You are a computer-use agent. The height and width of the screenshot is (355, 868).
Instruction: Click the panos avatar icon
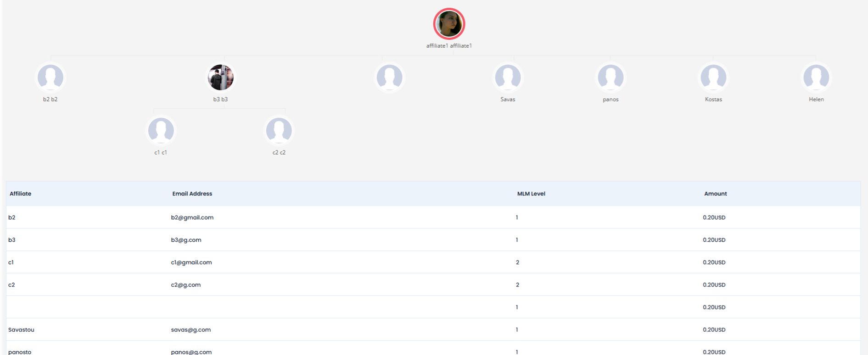[610, 77]
